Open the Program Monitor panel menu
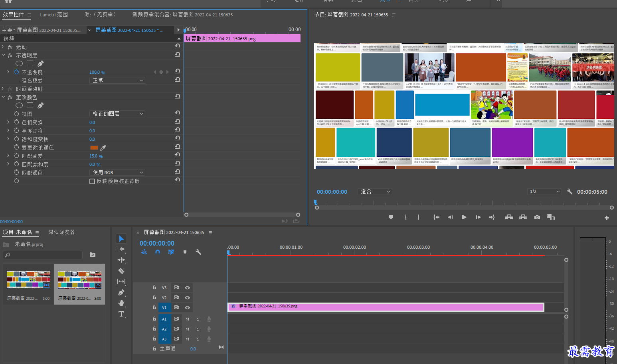This screenshot has height=364, width=617. tap(394, 15)
